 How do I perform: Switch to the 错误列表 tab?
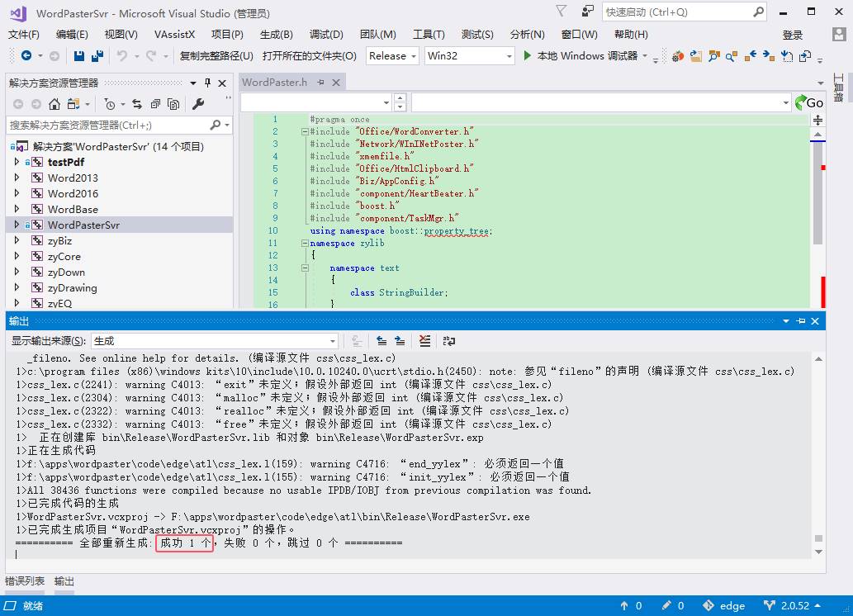point(26,581)
